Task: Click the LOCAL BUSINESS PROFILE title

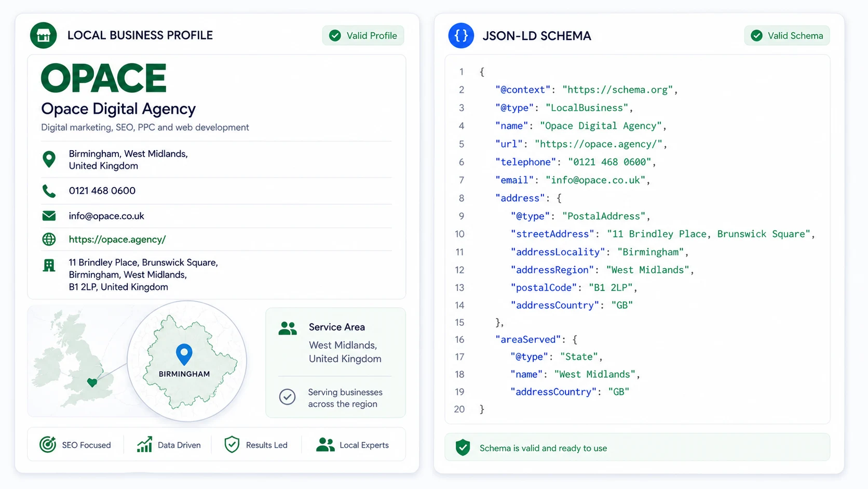Action: pos(140,35)
